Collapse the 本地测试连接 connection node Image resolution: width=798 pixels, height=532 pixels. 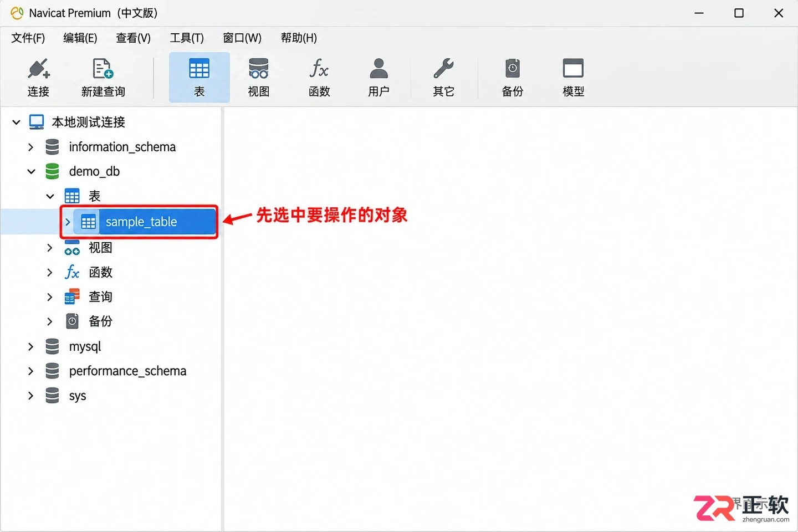click(17, 122)
